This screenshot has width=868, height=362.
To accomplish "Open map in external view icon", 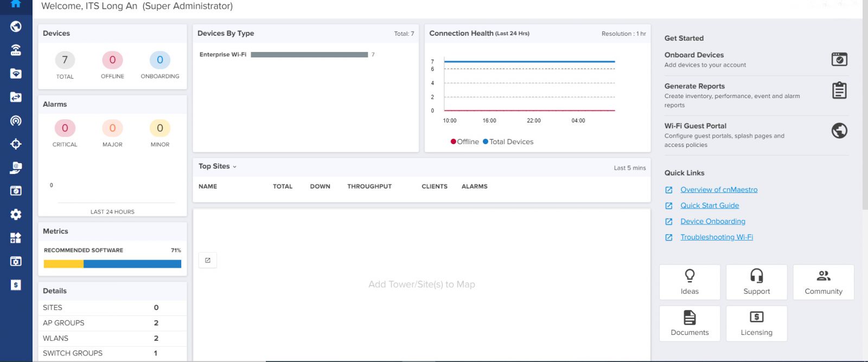I will [208, 260].
